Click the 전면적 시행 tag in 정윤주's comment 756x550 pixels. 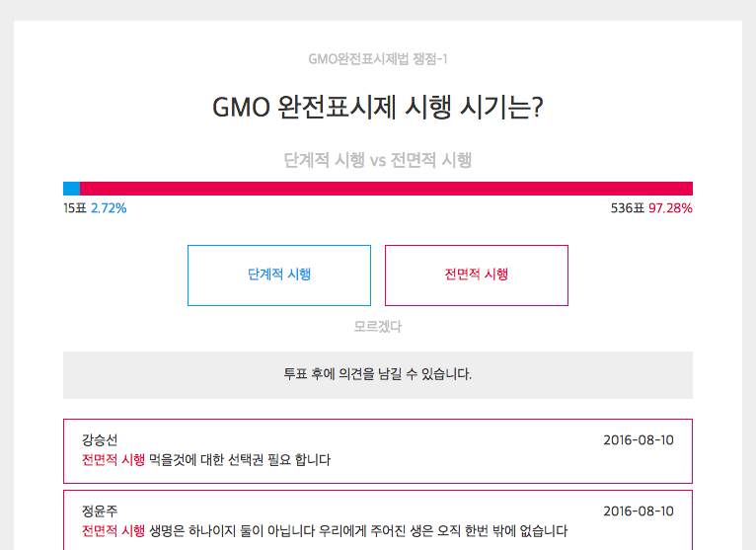pyautogui.click(x=113, y=531)
